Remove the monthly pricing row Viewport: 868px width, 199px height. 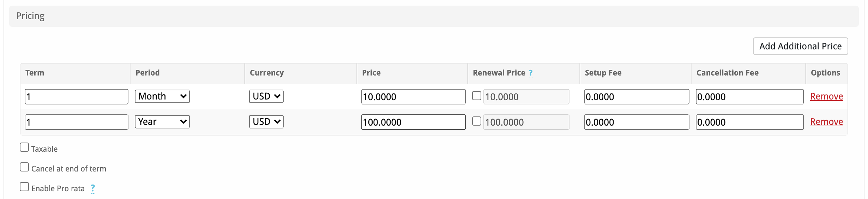pyautogui.click(x=826, y=96)
